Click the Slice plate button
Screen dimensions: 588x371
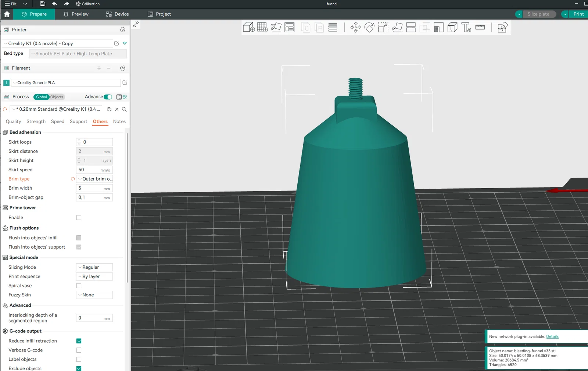[x=538, y=14]
